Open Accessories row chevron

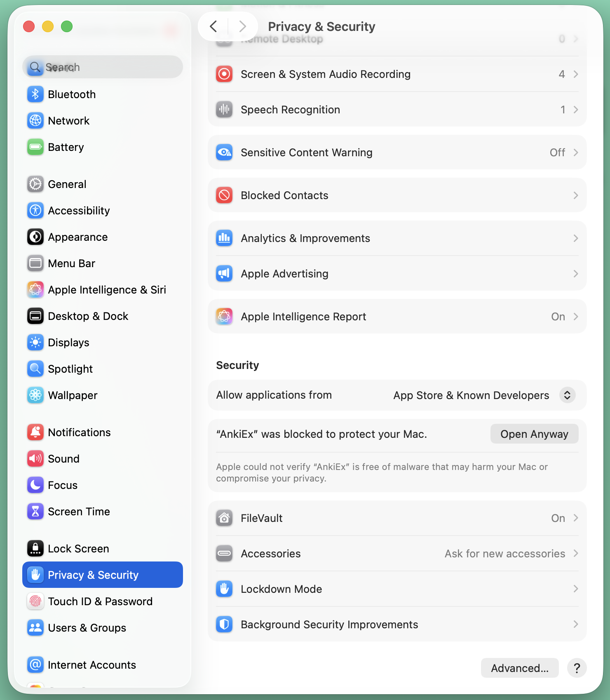click(x=576, y=553)
